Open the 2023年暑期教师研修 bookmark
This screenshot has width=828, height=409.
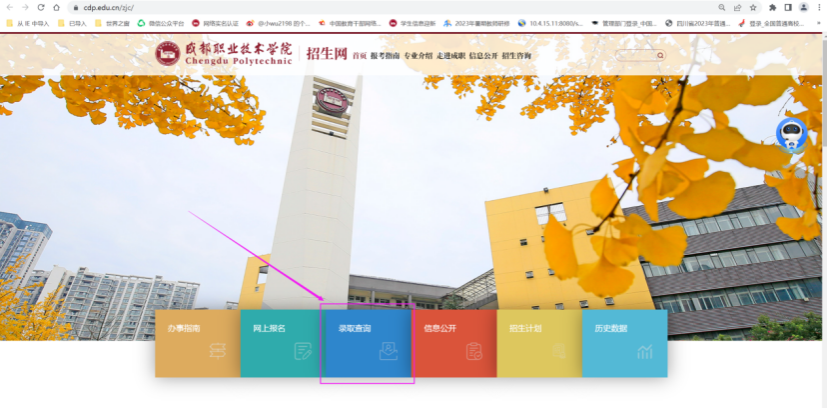476,23
